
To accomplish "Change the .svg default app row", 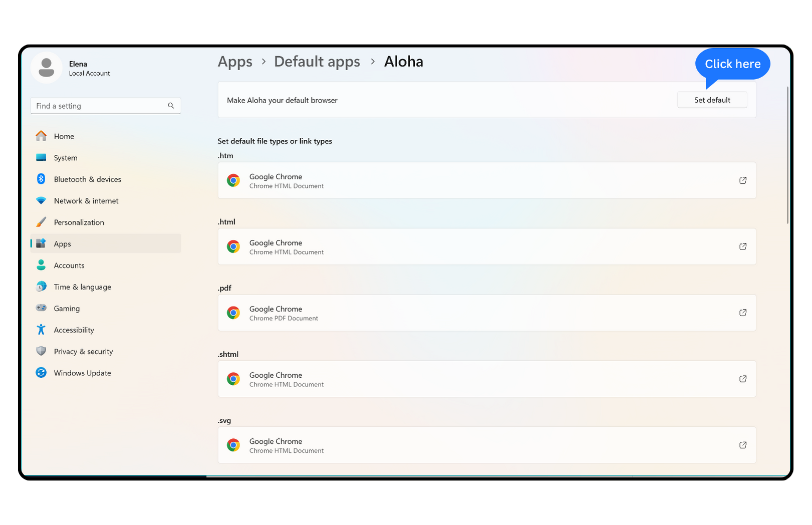I will 486,445.
